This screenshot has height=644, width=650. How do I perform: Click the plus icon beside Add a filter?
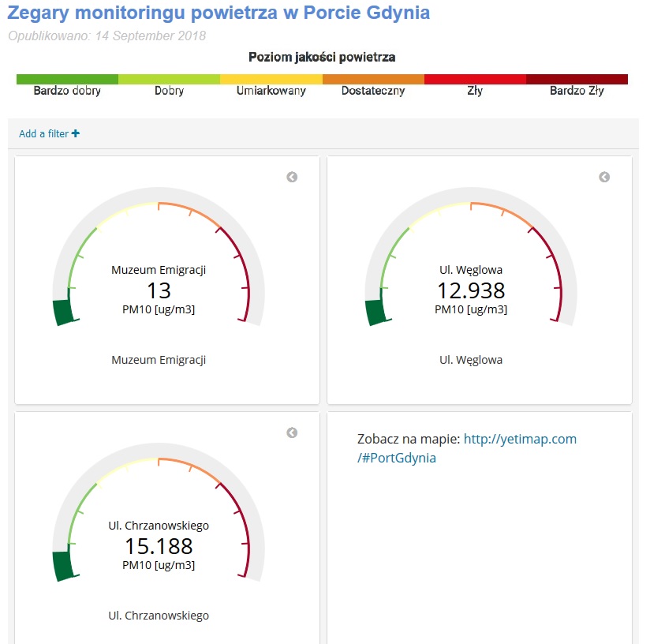(x=76, y=133)
